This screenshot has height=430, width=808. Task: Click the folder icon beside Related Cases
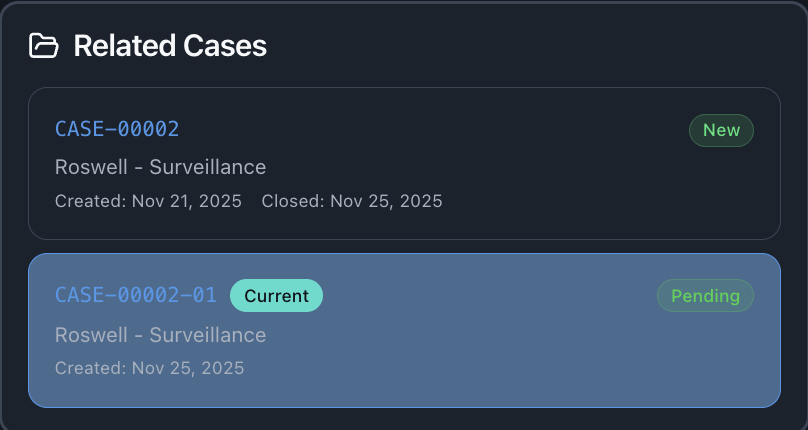coord(43,46)
